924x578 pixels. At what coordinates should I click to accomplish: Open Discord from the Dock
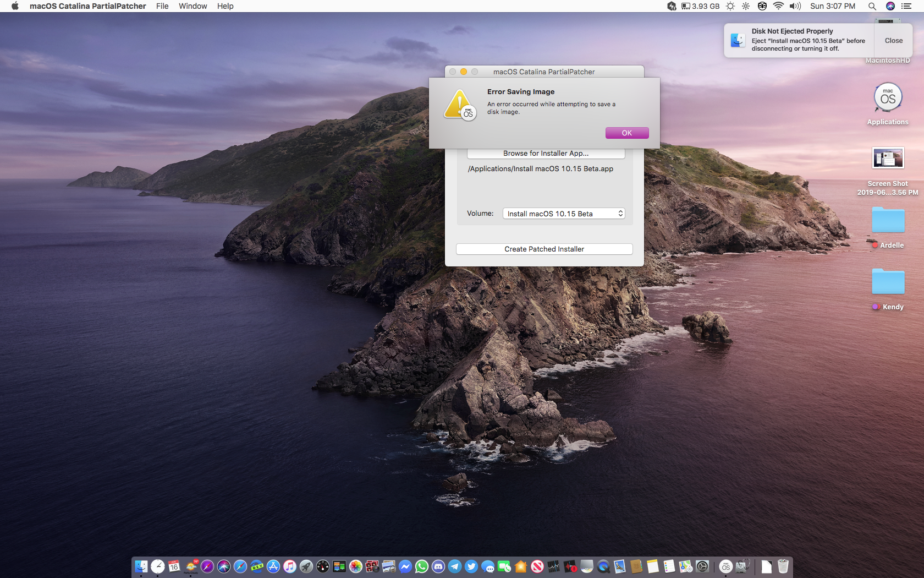click(x=438, y=566)
